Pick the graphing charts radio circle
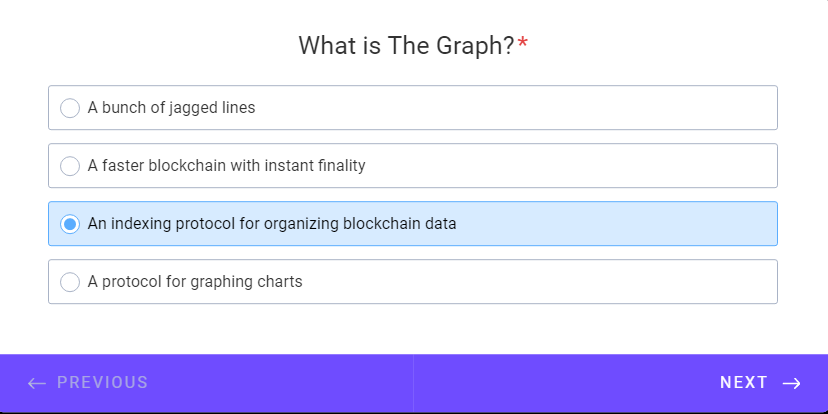The width and height of the screenshot is (828, 414). [x=70, y=282]
